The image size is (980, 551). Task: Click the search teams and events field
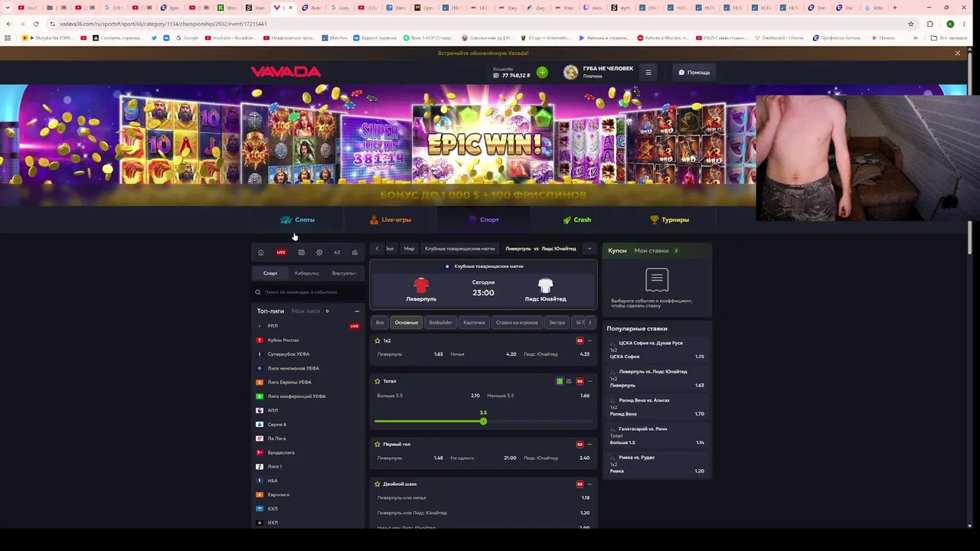[x=308, y=292]
